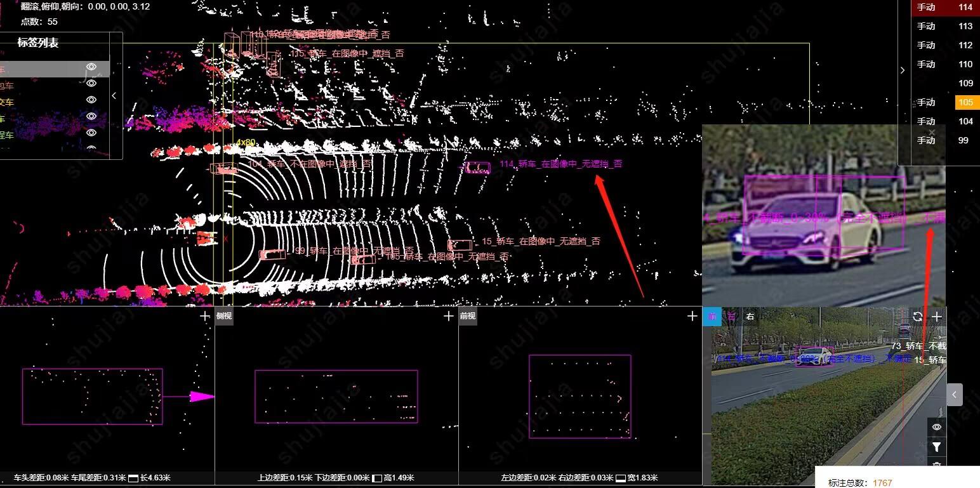Expand the top-down view with plus icon
Viewport: 980px width, 488px height.
pyautogui.click(x=205, y=316)
